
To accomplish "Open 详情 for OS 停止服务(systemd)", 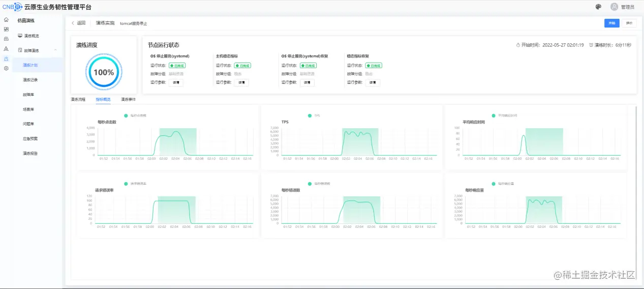I will pos(176,82).
